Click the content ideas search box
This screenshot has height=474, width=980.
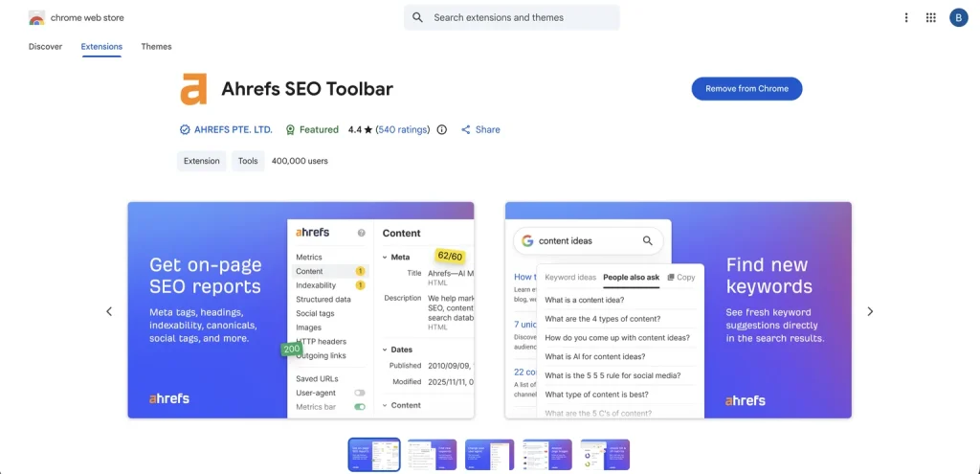[x=589, y=240]
